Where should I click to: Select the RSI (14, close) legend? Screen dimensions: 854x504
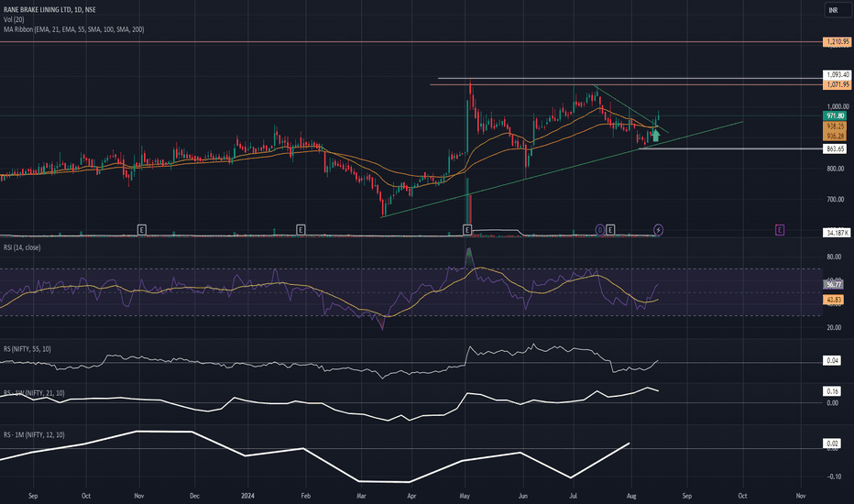(x=22, y=247)
